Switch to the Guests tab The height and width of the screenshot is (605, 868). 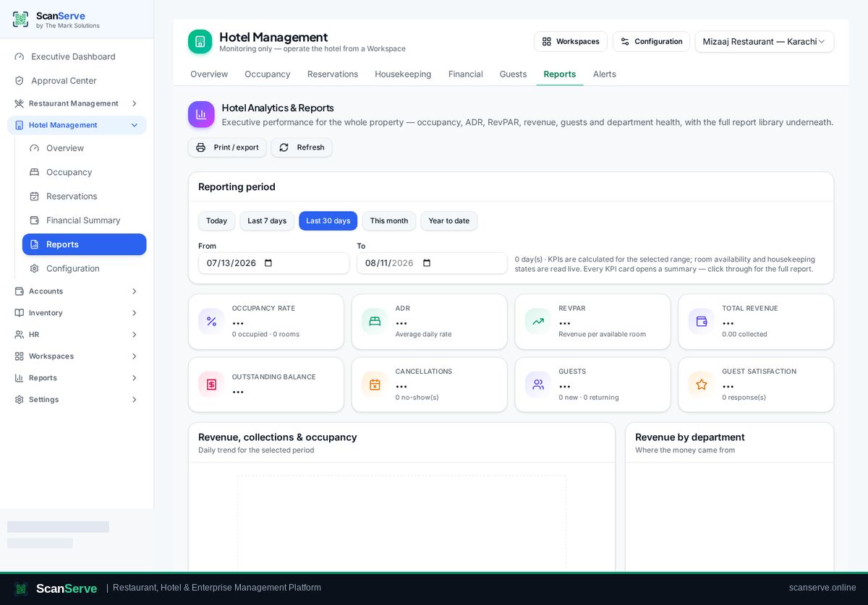pos(513,74)
